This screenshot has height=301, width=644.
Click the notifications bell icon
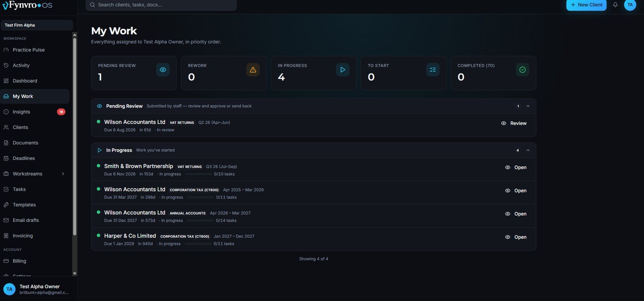(x=615, y=5)
